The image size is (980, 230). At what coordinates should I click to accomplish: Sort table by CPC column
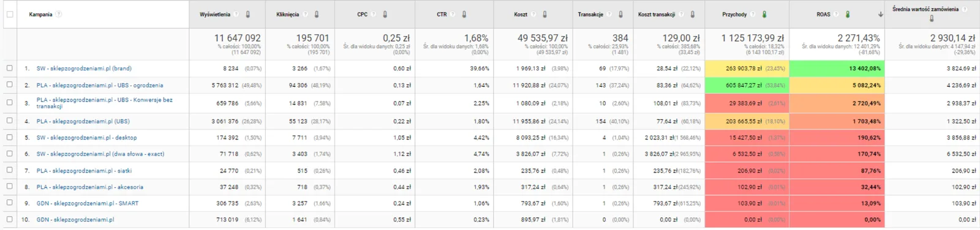pyautogui.click(x=363, y=14)
